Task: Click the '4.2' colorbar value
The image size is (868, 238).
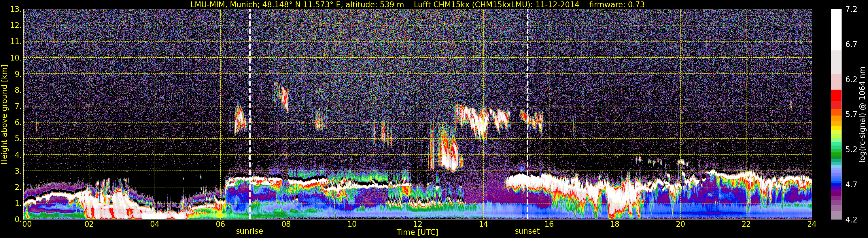Action: 851,220
